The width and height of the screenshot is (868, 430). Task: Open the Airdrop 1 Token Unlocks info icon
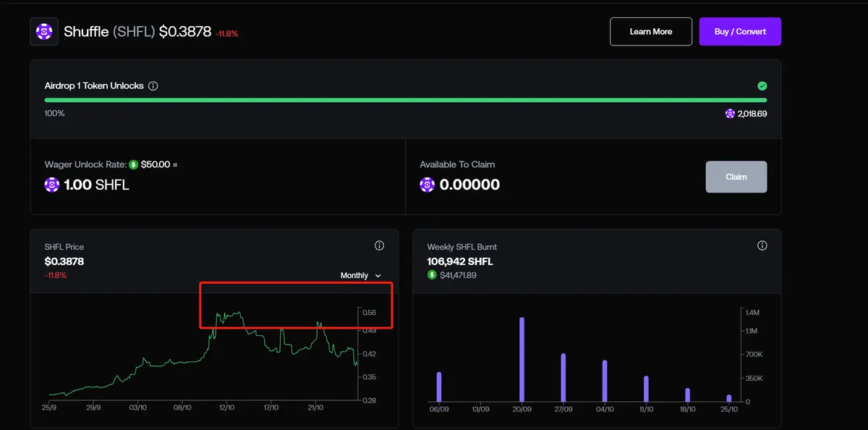pos(153,85)
